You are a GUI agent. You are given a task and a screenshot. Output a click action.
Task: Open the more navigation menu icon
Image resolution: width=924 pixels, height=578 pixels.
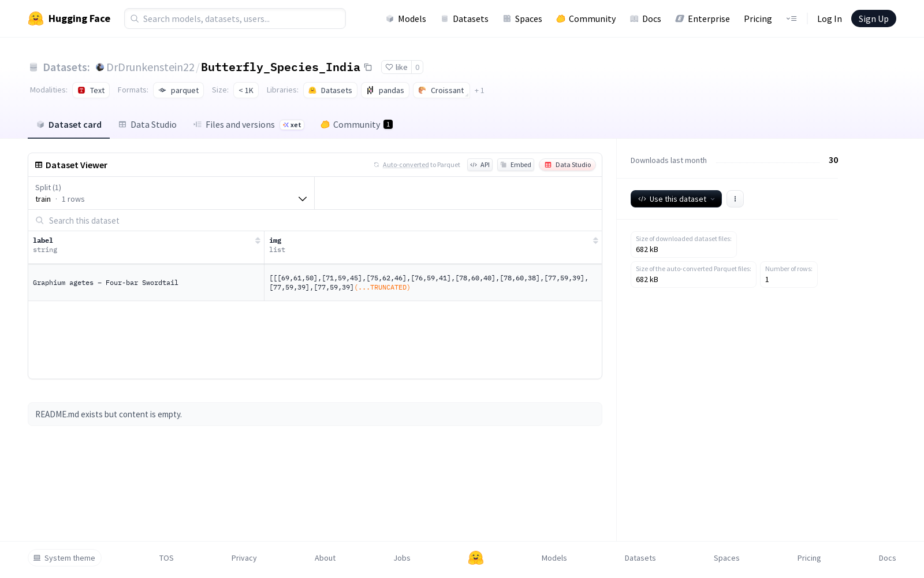(791, 18)
